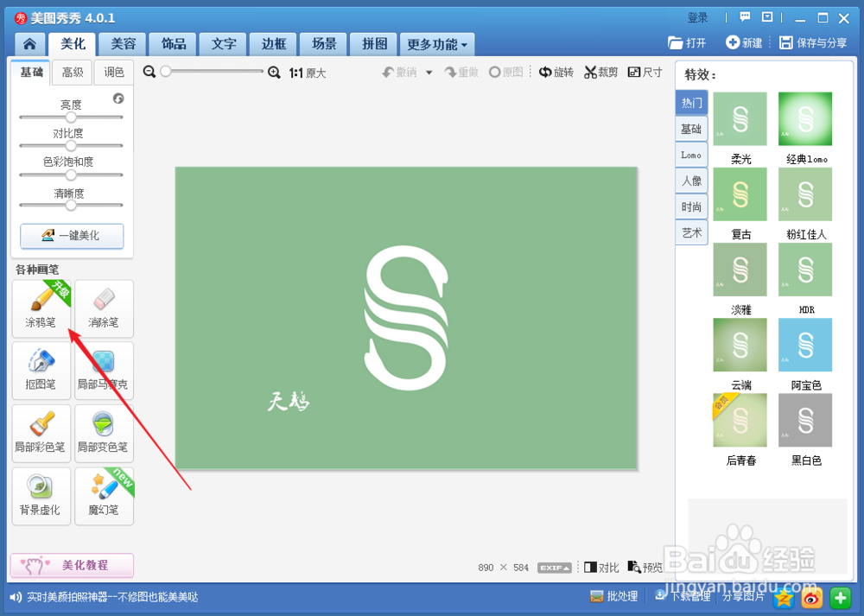
Task: Adjust the 亮度 brightness slider
Action: pos(71,117)
